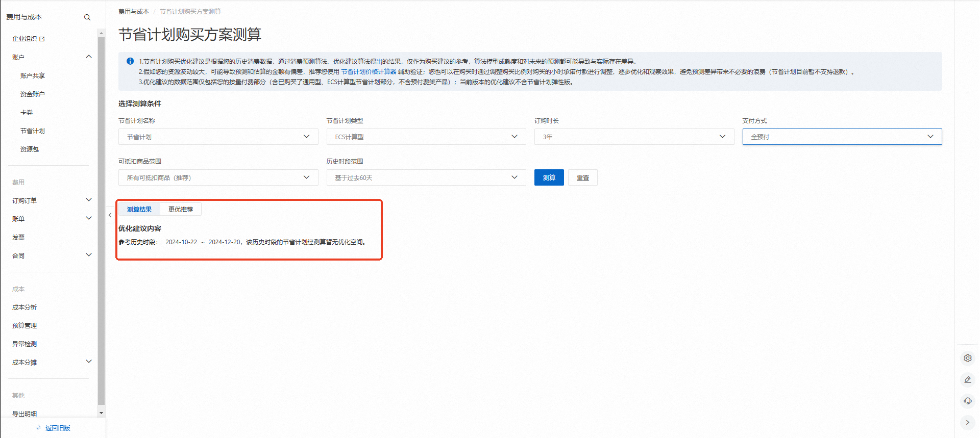The image size is (980, 438).
Task: Click the 优化建议内容 heading text
Action: [x=140, y=228]
